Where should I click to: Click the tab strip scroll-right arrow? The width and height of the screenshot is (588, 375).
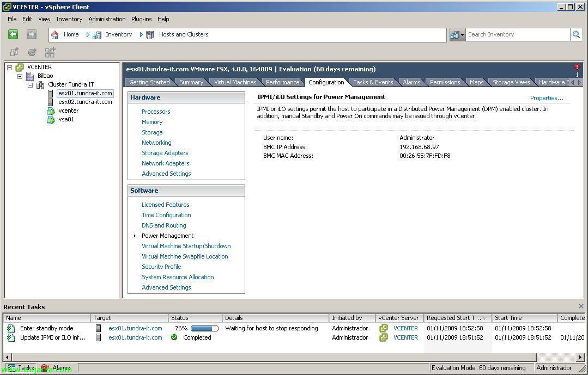[x=579, y=82]
